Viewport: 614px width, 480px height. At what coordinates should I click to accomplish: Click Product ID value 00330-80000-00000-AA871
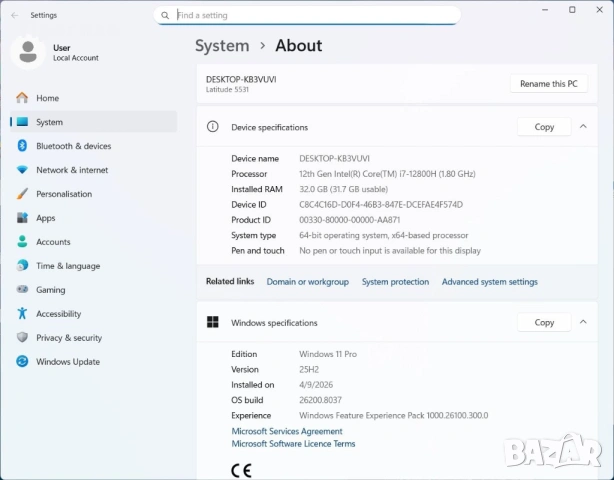tap(349, 220)
